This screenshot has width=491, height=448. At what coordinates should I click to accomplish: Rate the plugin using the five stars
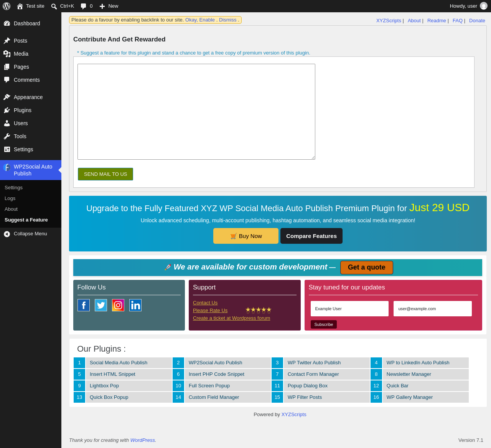258,310
